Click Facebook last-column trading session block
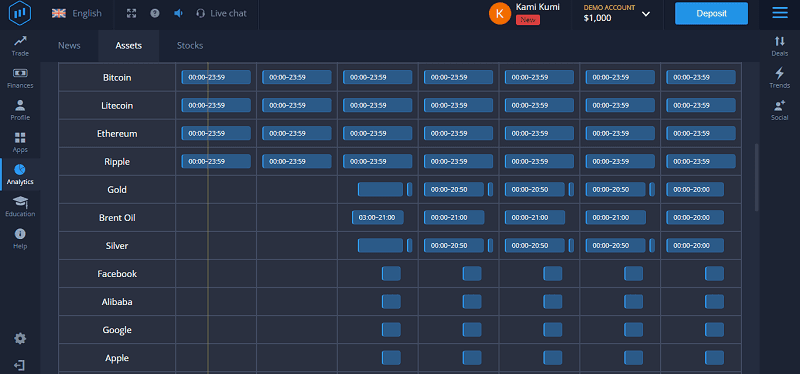The image size is (800, 374). click(x=714, y=273)
